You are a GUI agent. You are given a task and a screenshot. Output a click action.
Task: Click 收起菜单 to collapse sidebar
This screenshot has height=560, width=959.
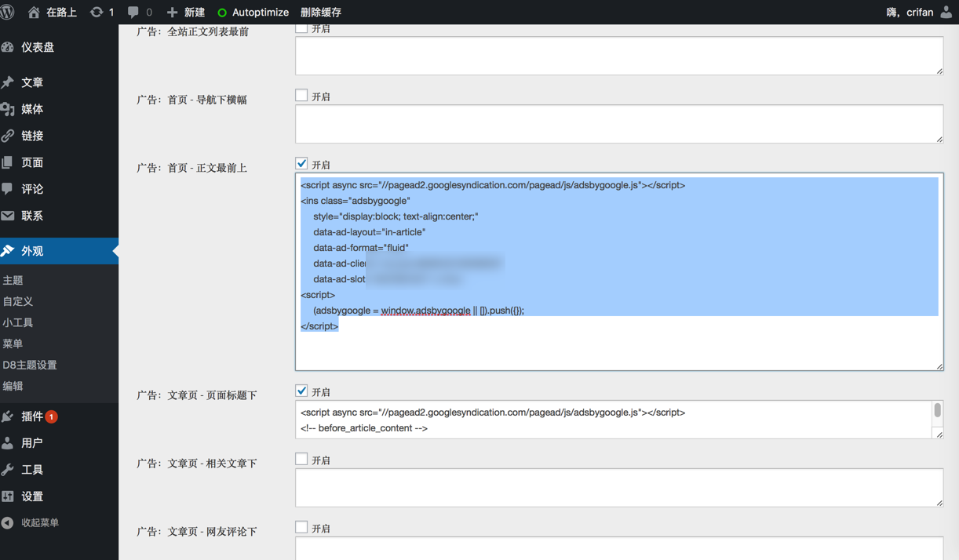point(40,523)
